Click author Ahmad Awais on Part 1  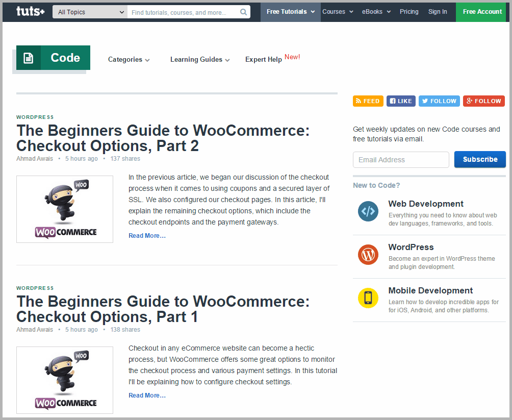(x=35, y=330)
